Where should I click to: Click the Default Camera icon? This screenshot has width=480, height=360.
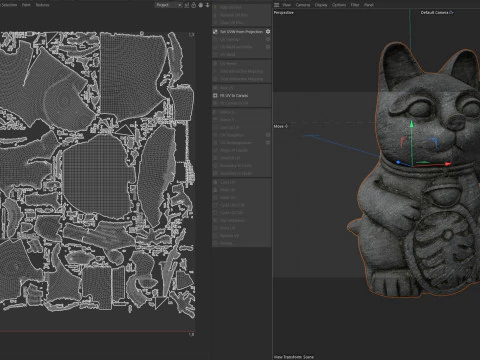pyautogui.click(x=451, y=12)
